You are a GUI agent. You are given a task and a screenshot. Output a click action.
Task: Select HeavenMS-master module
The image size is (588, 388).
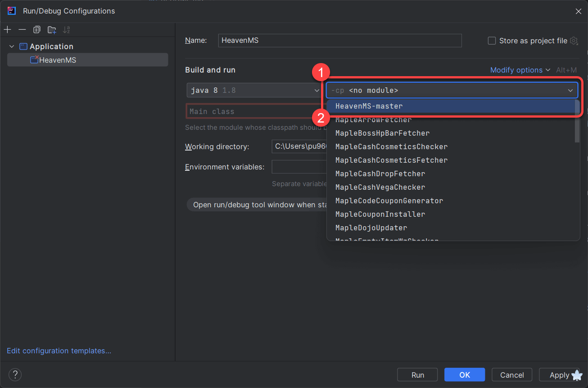click(x=451, y=106)
